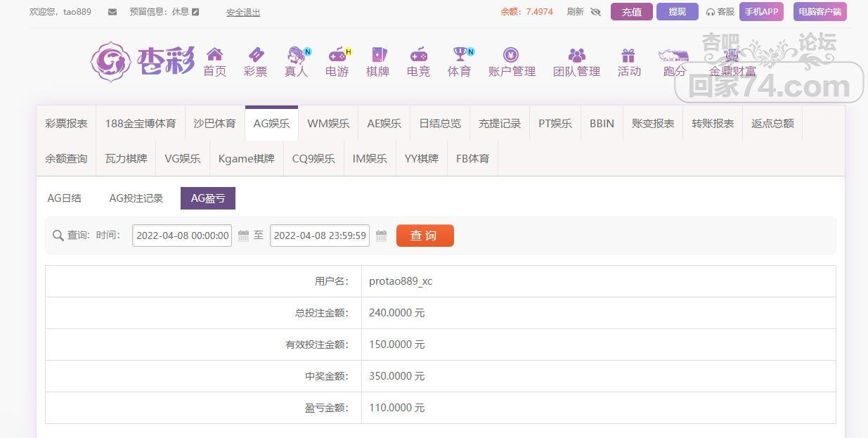Click the orange 查询 button
The image size is (868, 438).
425,236
